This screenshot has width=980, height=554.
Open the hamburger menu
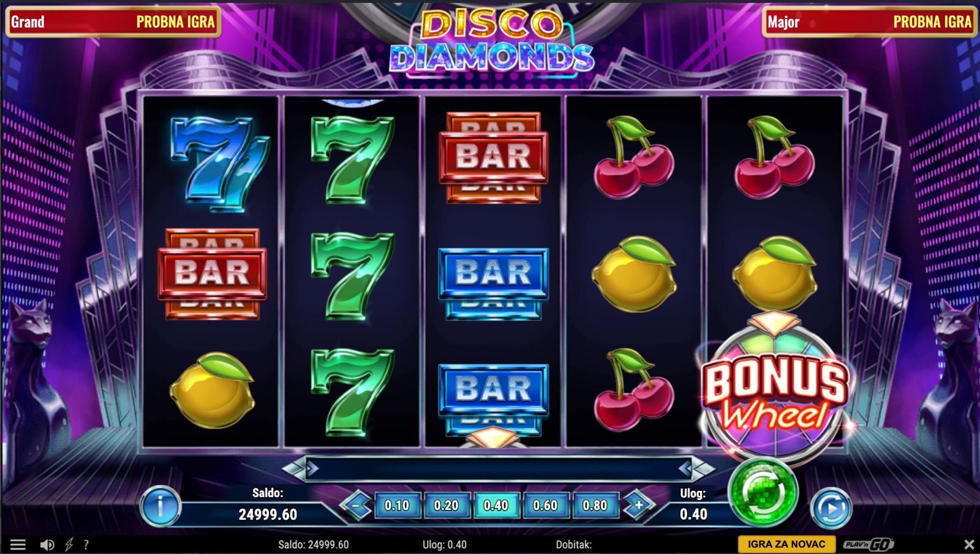tap(18, 544)
